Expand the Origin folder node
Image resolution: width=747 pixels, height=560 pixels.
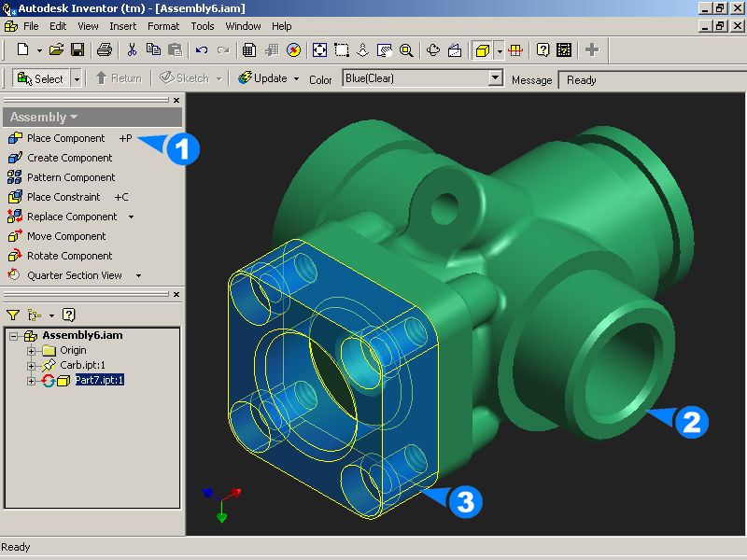pos(31,352)
